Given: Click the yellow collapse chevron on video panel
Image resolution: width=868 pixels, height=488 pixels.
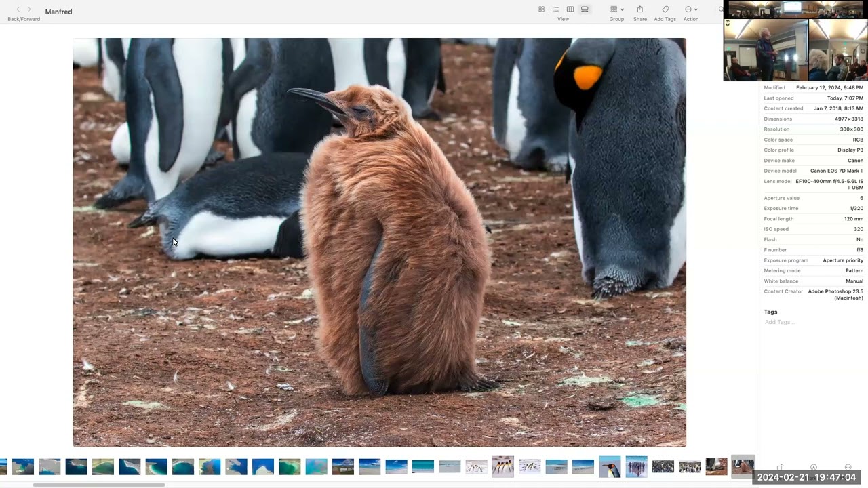Looking at the screenshot, I should pyautogui.click(x=728, y=24).
